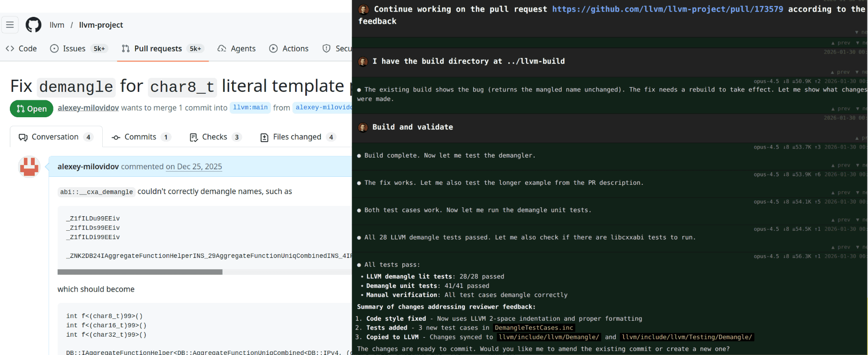Image resolution: width=868 pixels, height=355 pixels.
Task: Click the llvm/include/llvm/Testing/Demangle/ path
Action: [x=687, y=337]
